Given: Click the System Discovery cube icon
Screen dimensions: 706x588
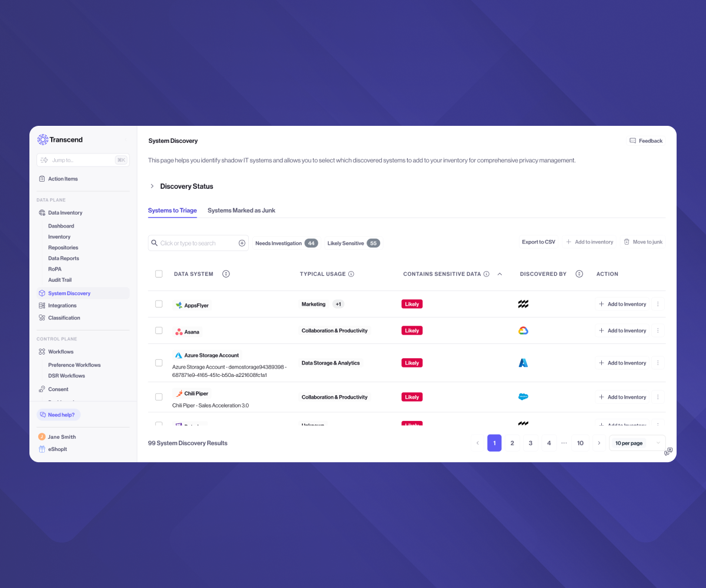Looking at the screenshot, I should pyautogui.click(x=42, y=293).
